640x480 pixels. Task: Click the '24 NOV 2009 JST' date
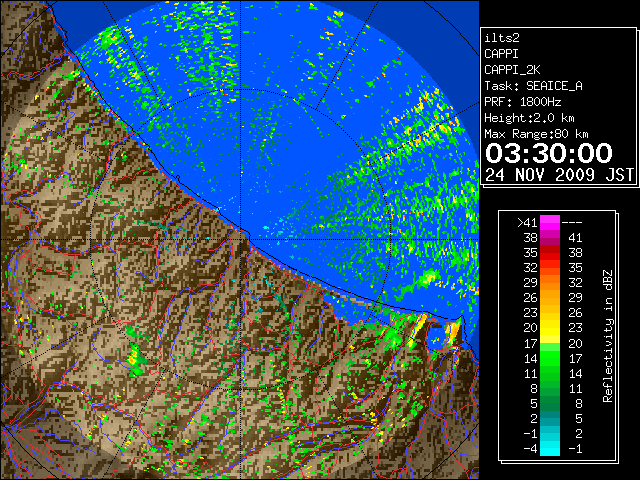pos(559,175)
